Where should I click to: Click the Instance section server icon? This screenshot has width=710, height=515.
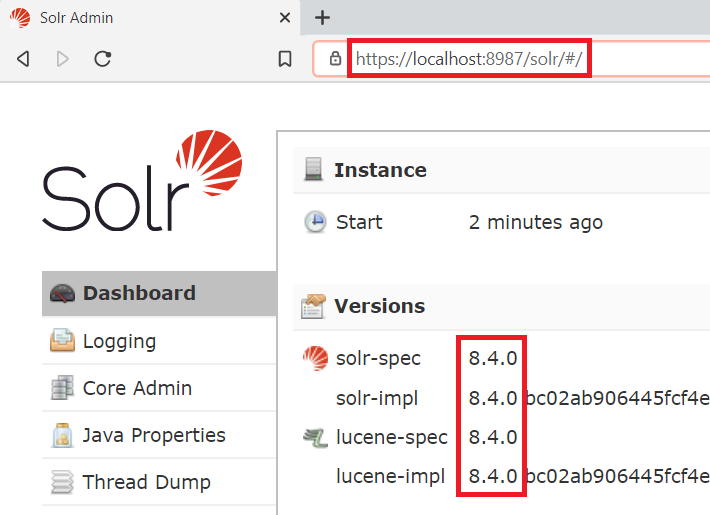pyautogui.click(x=314, y=170)
